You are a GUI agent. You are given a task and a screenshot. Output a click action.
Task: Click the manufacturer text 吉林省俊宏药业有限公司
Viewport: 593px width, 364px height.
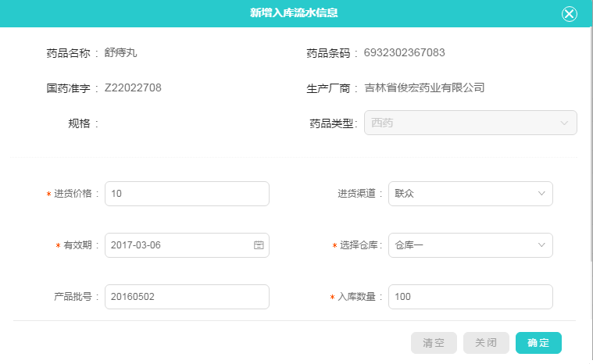tap(424, 87)
